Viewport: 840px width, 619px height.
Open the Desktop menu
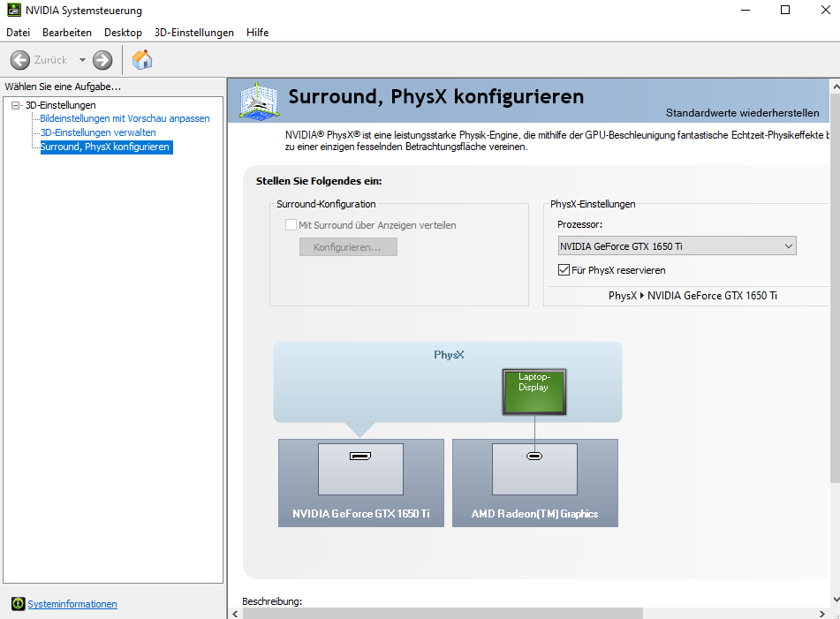(x=123, y=32)
